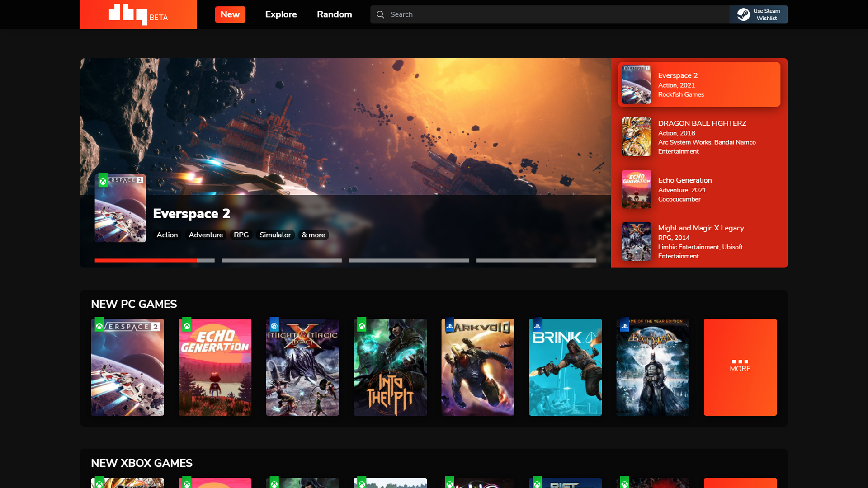Jump to fourth carousel slide bar
This screenshot has height=488, width=868.
536,261
